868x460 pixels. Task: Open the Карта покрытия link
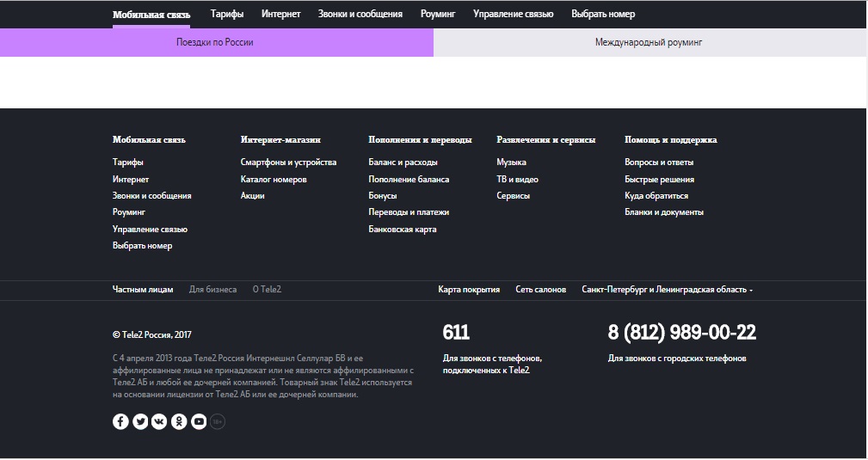pyautogui.click(x=469, y=290)
